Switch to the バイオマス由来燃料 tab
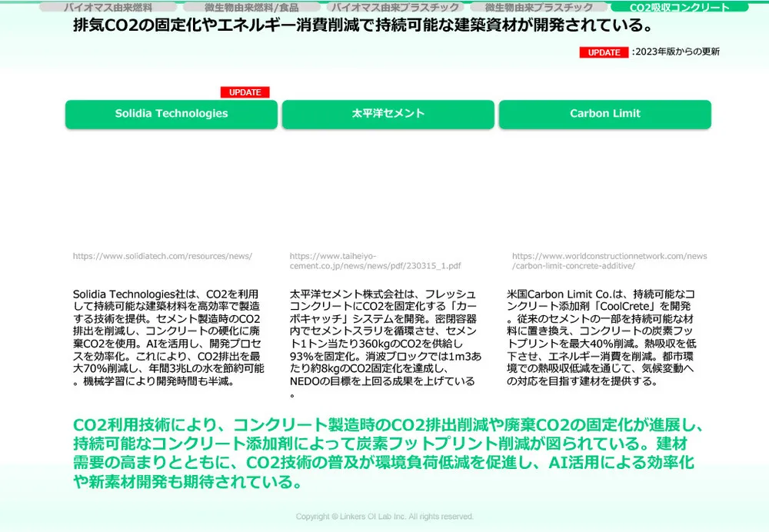The height and width of the screenshot is (532, 769). coord(108,6)
